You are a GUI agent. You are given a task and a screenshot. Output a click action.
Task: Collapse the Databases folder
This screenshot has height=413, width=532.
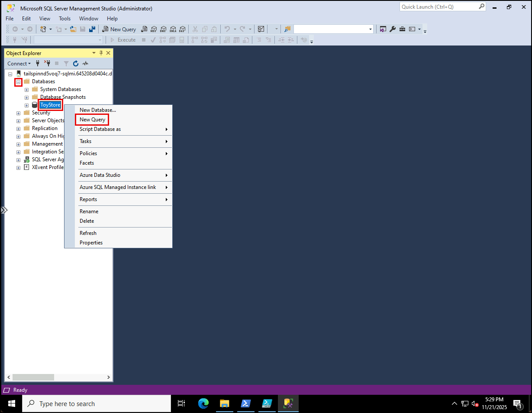click(18, 81)
